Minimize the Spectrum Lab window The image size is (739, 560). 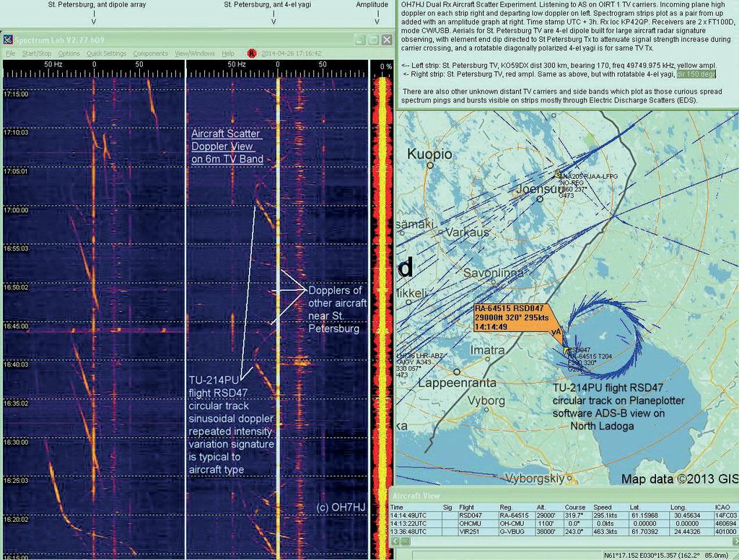(361, 40)
